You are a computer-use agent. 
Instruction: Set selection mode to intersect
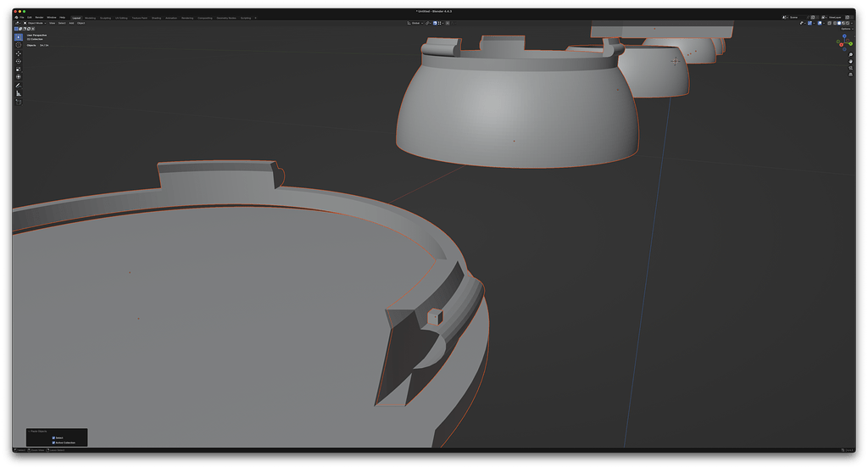click(33, 28)
